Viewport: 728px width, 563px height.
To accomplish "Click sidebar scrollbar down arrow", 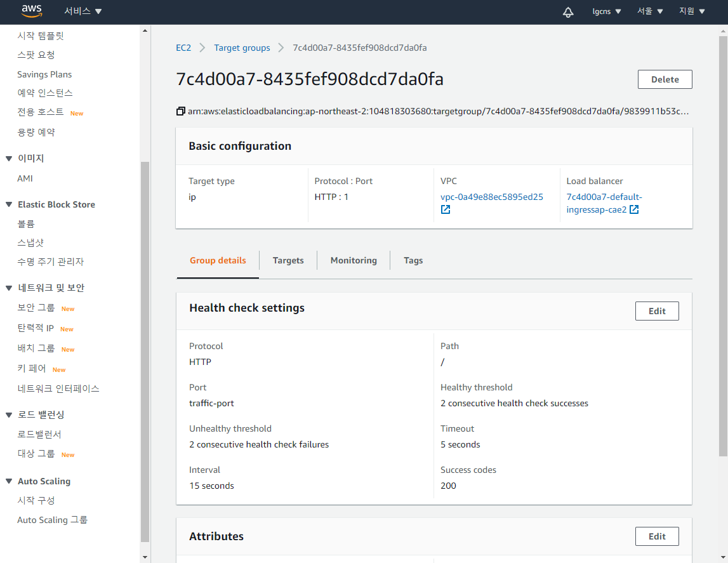I will (145, 557).
